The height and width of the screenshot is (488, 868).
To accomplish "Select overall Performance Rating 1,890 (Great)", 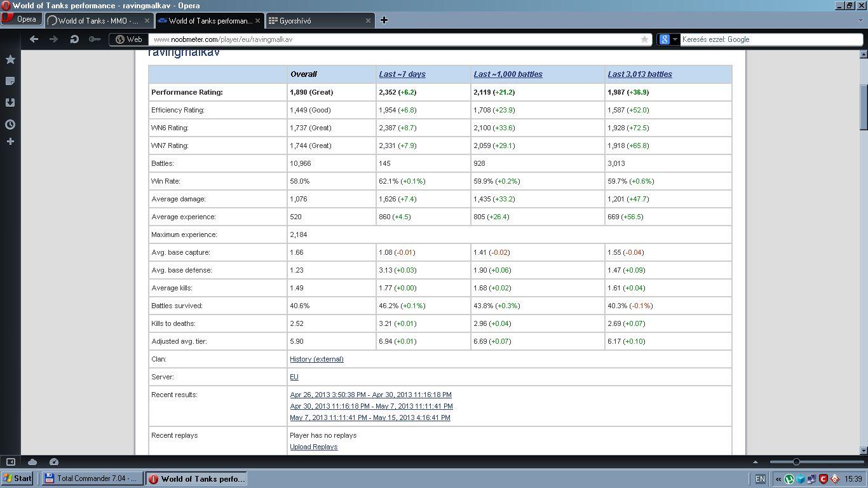I will 311,92.
